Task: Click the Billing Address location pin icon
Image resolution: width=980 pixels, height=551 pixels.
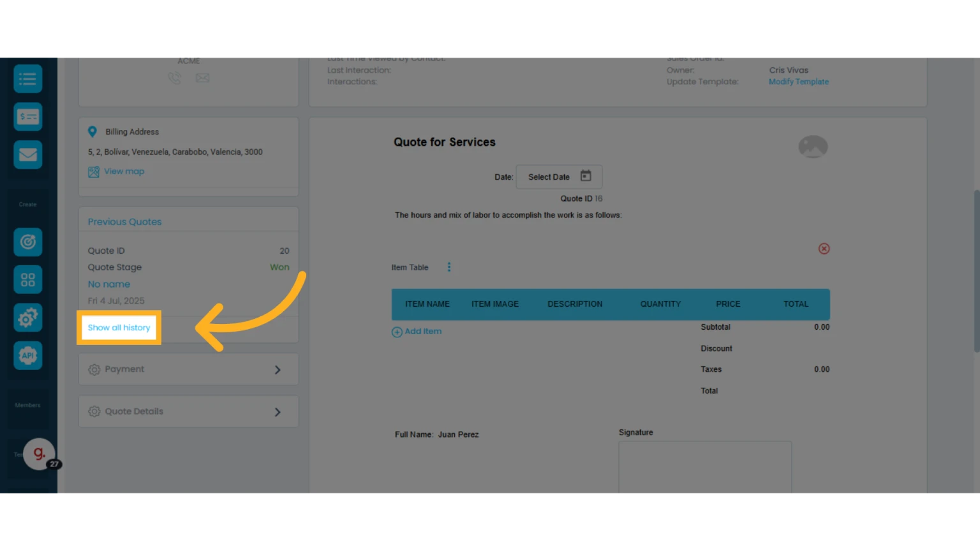Action: click(93, 131)
